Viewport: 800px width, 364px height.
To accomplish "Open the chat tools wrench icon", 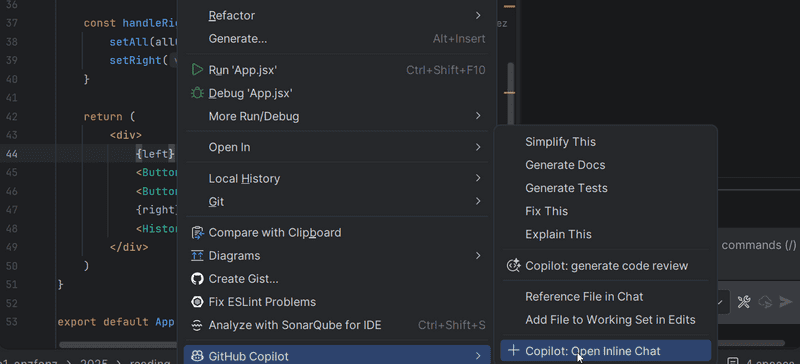I will coord(744,302).
